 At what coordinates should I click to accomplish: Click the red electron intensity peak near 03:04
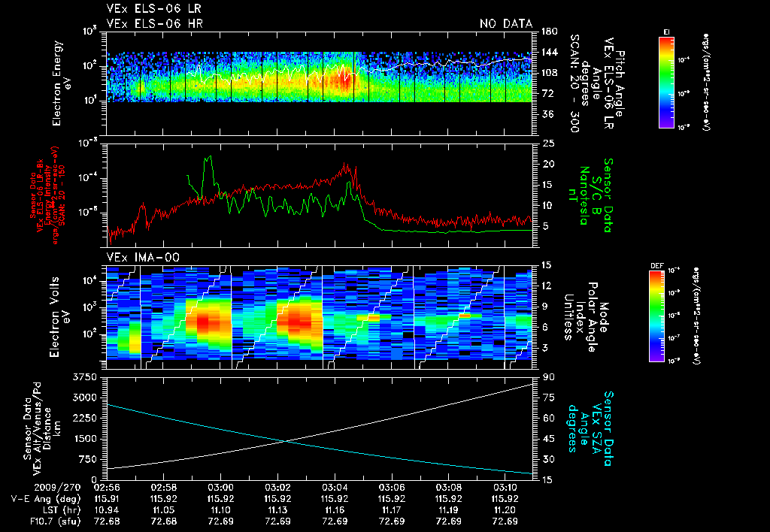coord(346,165)
